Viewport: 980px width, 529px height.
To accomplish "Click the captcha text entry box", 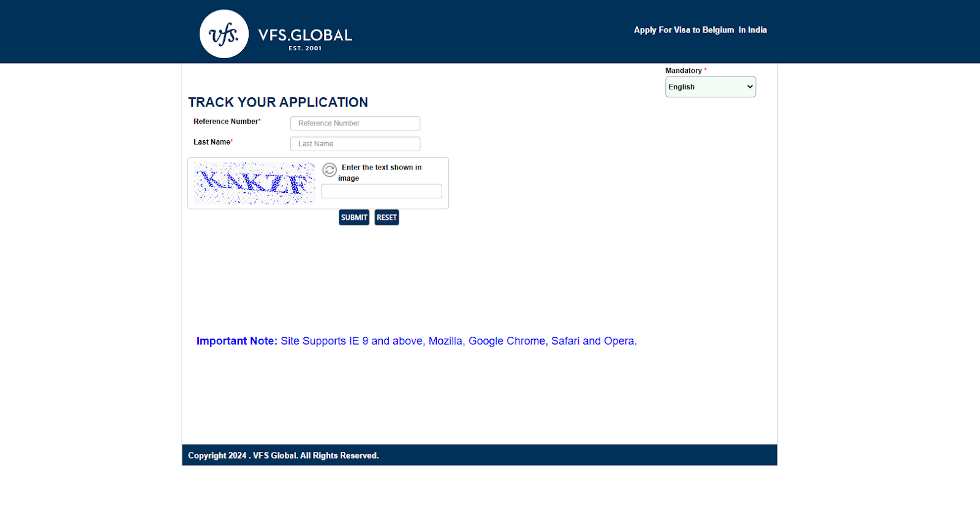I will [x=382, y=191].
